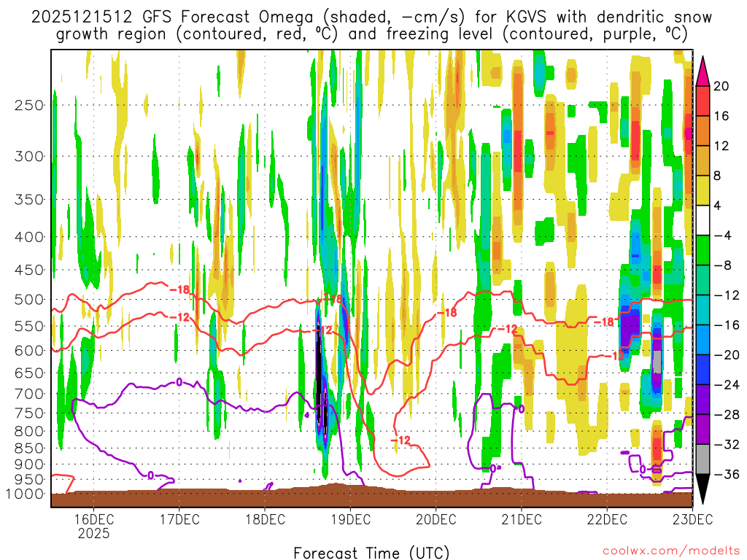The width and height of the screenshot is (747, 560).
Task: Click the 750 pressure level label
Action: [x=29, y=413]
